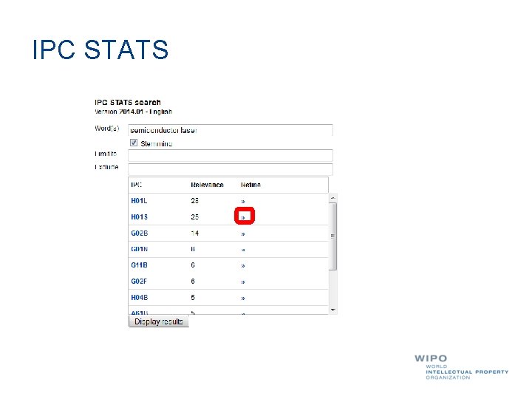532x399 pixels.
Task: Click the Display results button
Action: click(x=158, y=321)
